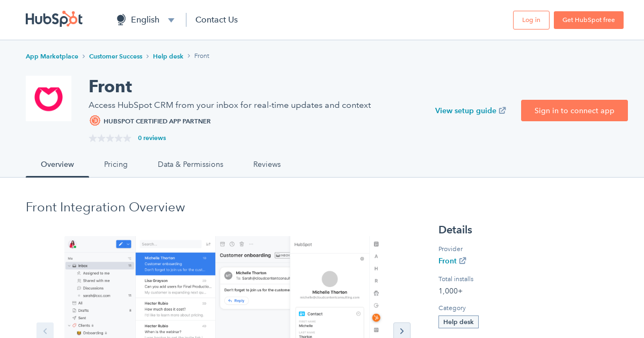The width and height of the screenshot is (644, 338).
Task: Click Sign in to connect app
Action: [574, 111]
